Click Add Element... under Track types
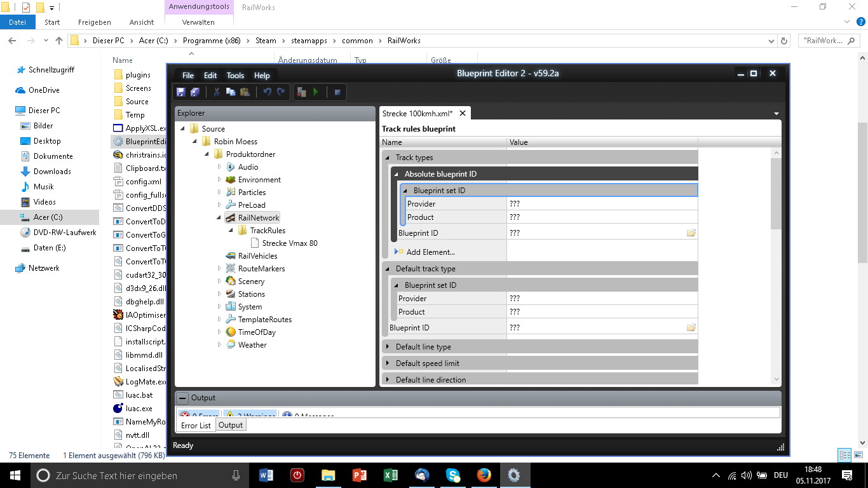The image size is (868, 488). (431, 252)
